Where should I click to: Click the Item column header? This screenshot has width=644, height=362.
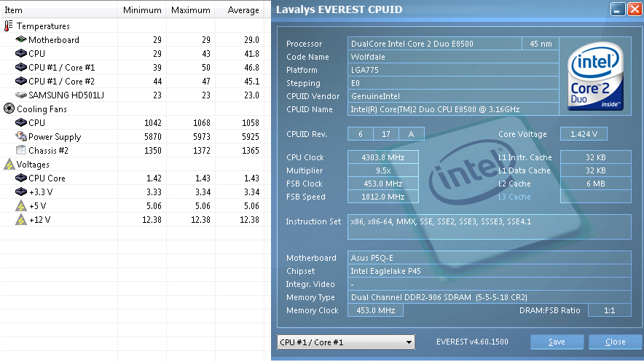(x=59, y=10)
